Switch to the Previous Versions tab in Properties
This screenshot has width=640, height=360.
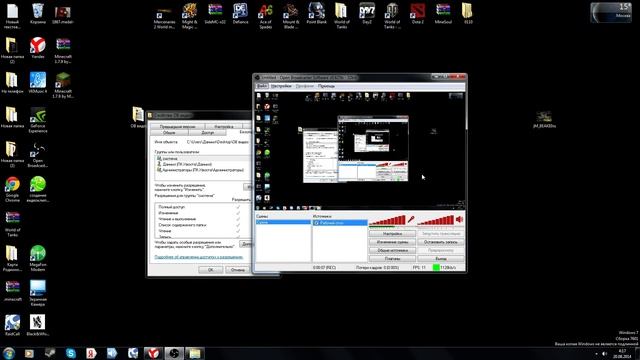click(x=177, y=127)
